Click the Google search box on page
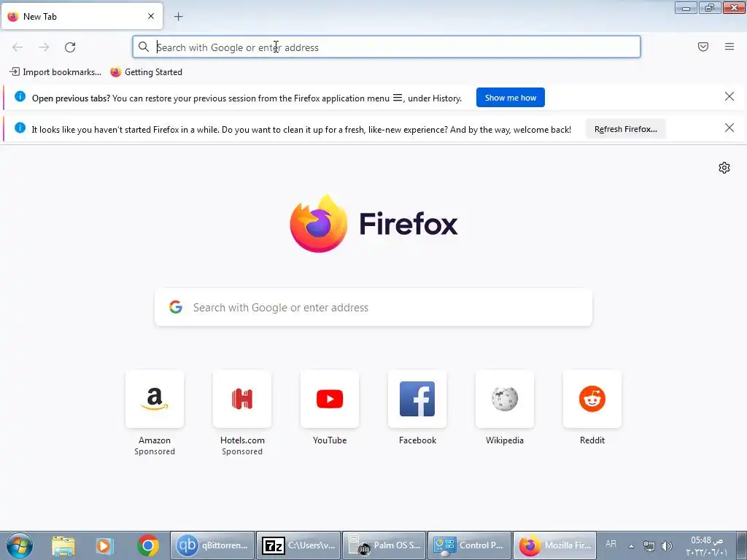Screen dimensions: 747x560 coord(373,307)
